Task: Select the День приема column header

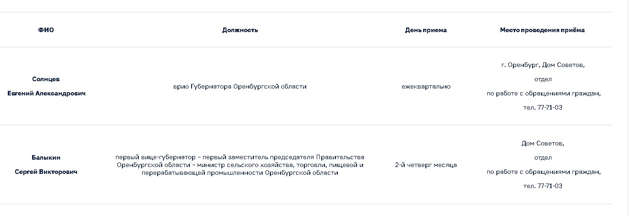Action: [425, 30]
